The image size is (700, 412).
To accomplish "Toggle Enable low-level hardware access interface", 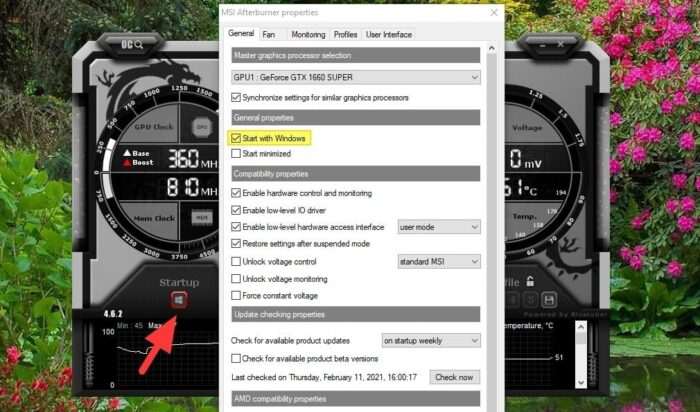I will click(236, 227).
